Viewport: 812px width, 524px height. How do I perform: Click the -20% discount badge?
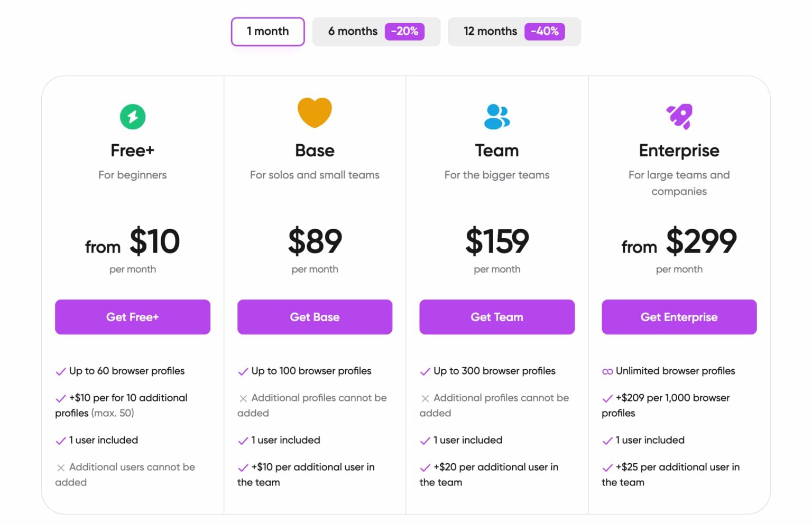404,31
